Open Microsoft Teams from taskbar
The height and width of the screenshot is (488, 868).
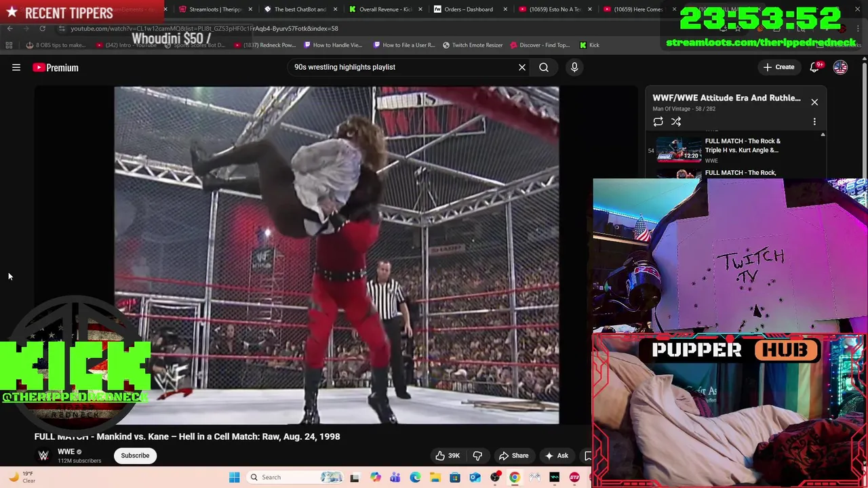coord(395,477)
